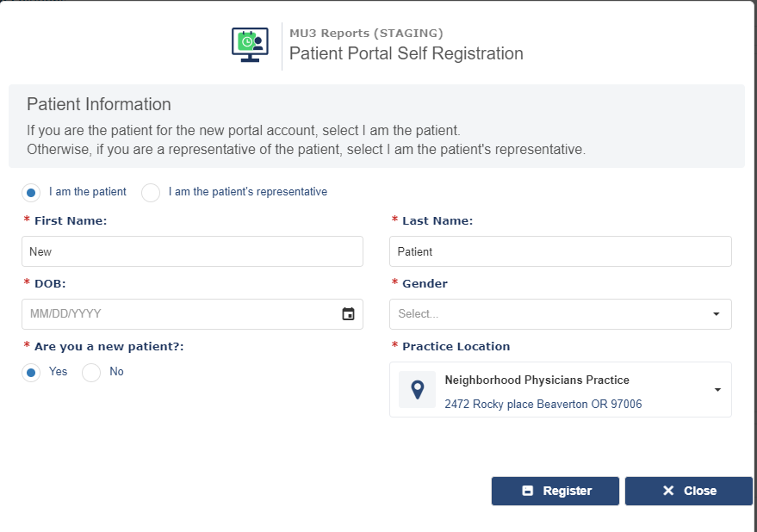Click the Close button
Screen dimensions: 757x532
[689, 491]
